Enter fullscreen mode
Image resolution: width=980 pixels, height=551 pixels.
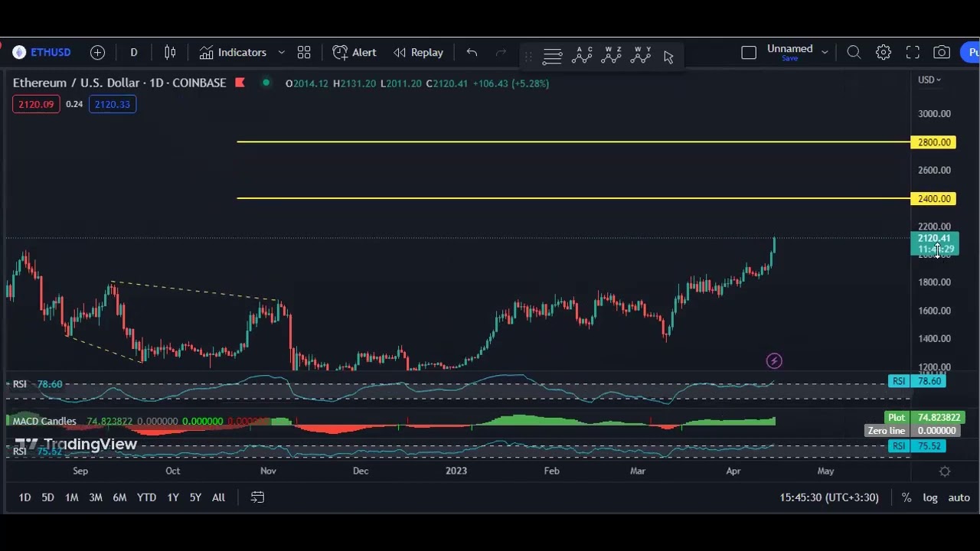tap(913, 52)
